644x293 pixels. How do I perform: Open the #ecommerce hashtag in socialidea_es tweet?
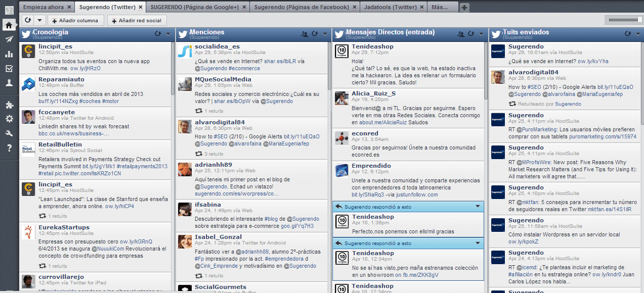click(x=245, y=68)
